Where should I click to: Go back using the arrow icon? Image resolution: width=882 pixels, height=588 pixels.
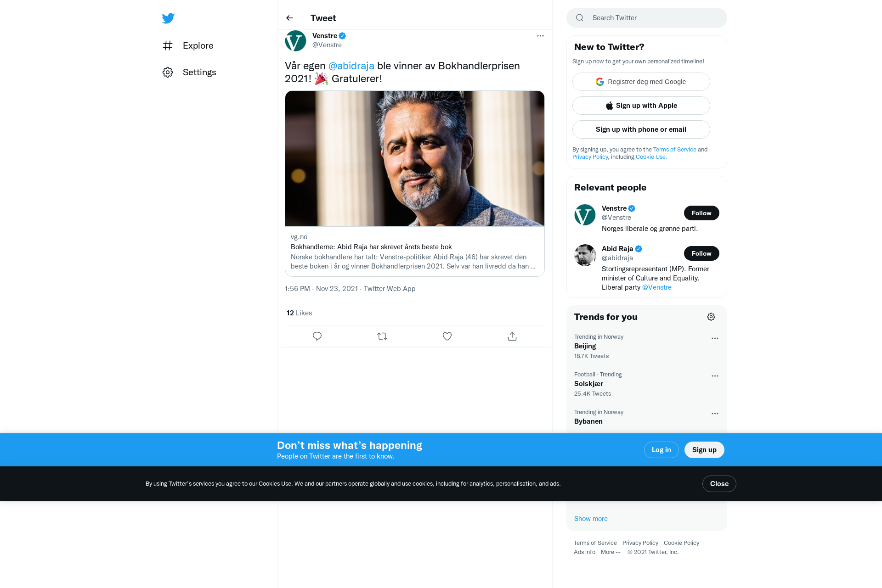click(x=289, y=18)
